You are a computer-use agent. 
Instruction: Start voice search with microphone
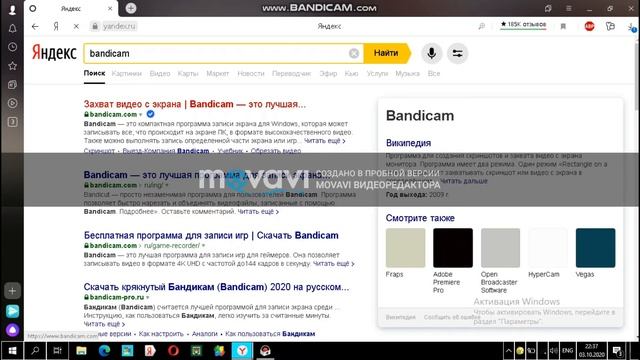pos(431,53)
